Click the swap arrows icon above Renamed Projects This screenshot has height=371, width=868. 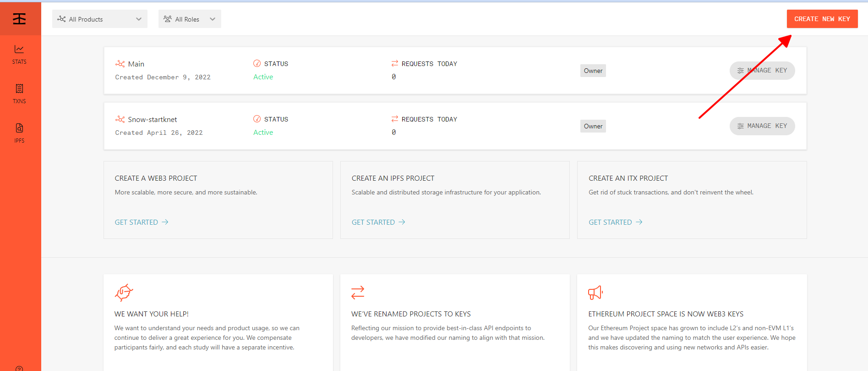[358, 292]
